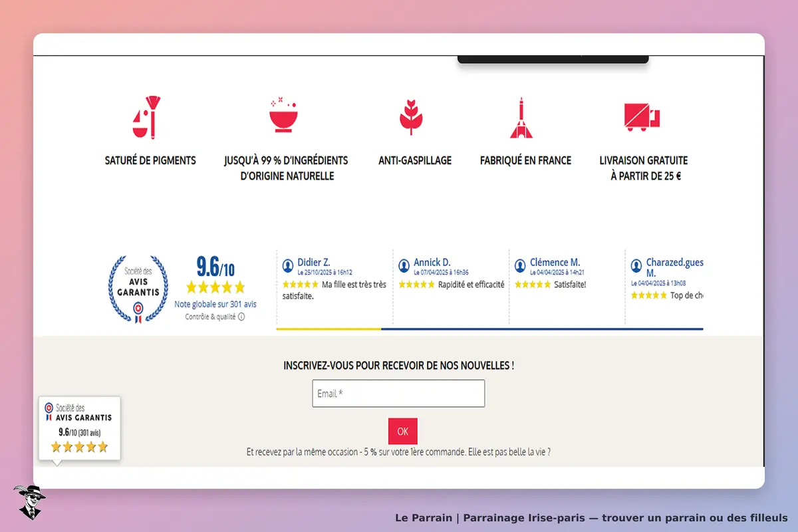Click Le Parrain mascot logo
The width and height of the screenshot is (798, 532).
[29, 502]
